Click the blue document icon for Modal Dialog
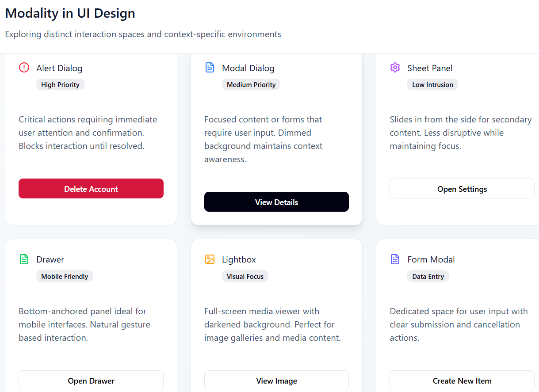The width and height of the screenshot is (539, 392). (210, 68)
